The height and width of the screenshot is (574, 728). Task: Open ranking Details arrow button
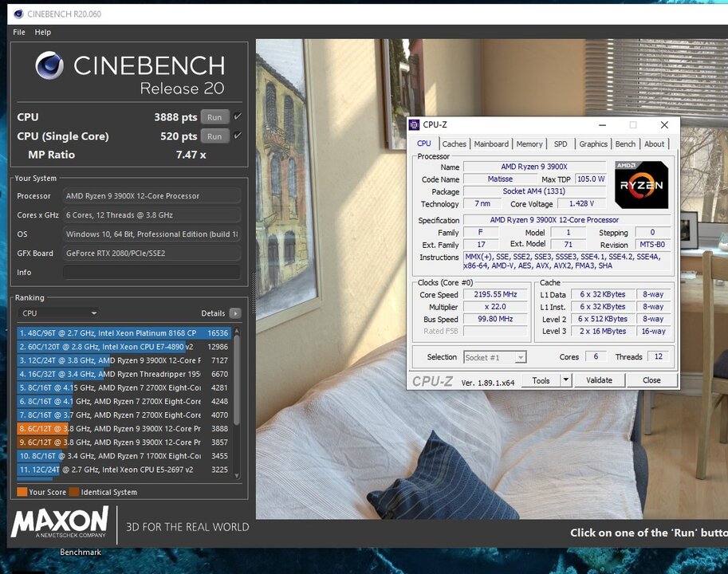click(x=235, y=313)
